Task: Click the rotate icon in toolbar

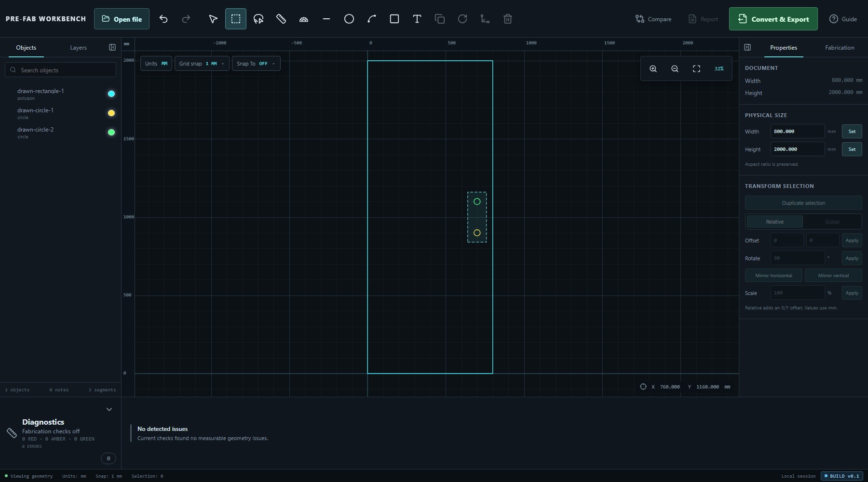Action: coord(462,19)
